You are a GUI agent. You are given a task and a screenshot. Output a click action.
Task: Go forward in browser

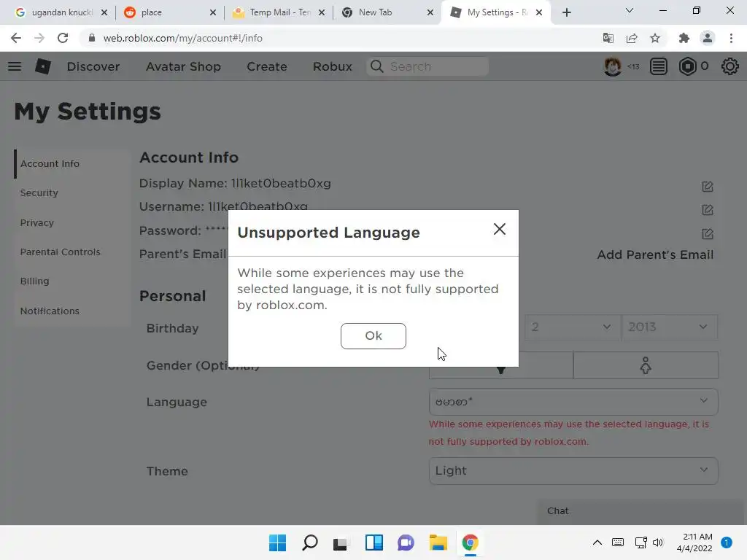39,38
